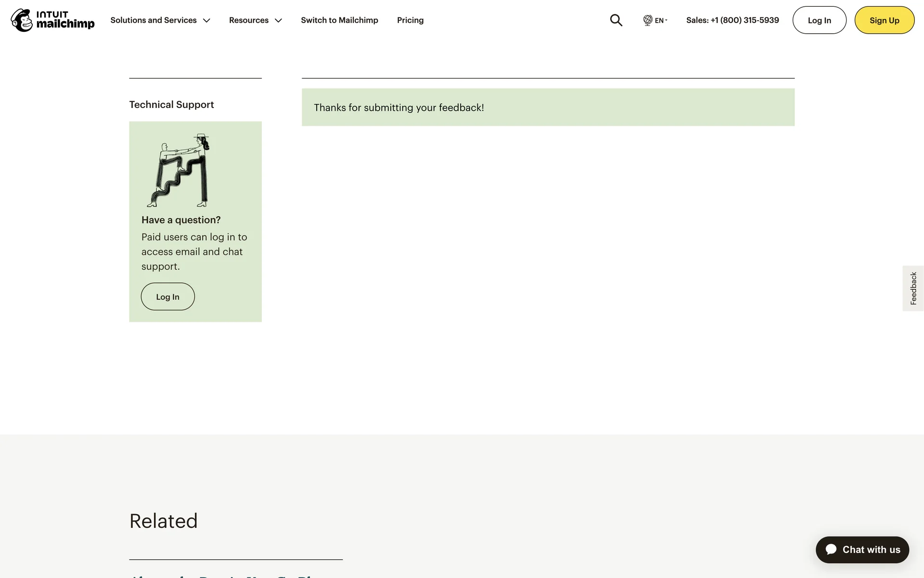
Task: Expand the Resources chevron arrow
Action: [278, 21]
